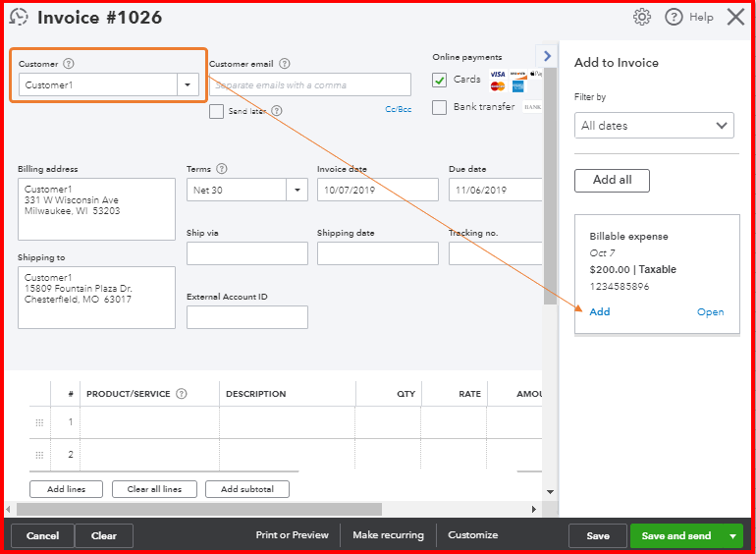The image size is (756, 554).
Task: Click the Customer1 combo box field
Action: 98,84
